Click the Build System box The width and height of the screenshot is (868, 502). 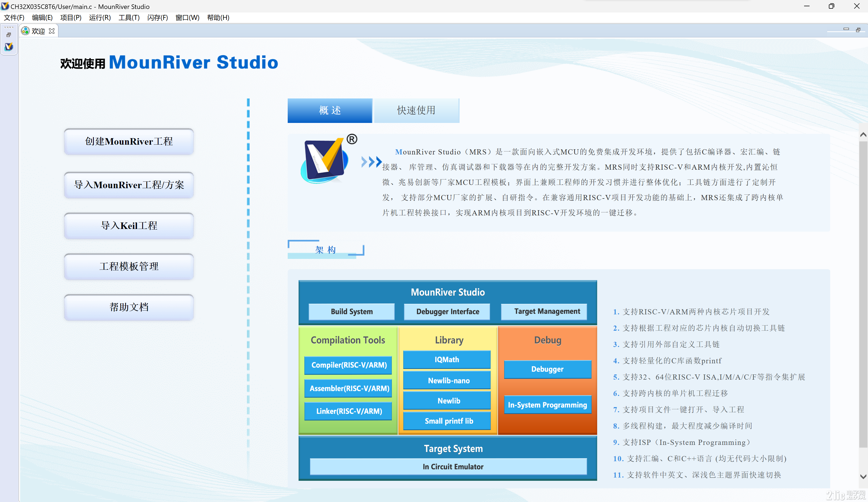(x=351, y=311)
